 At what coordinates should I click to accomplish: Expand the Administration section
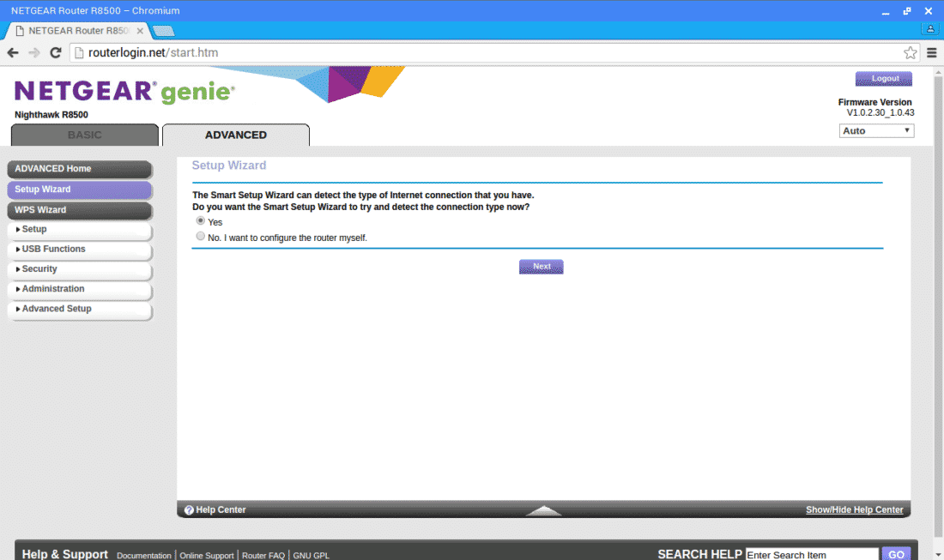pos(80,289)
